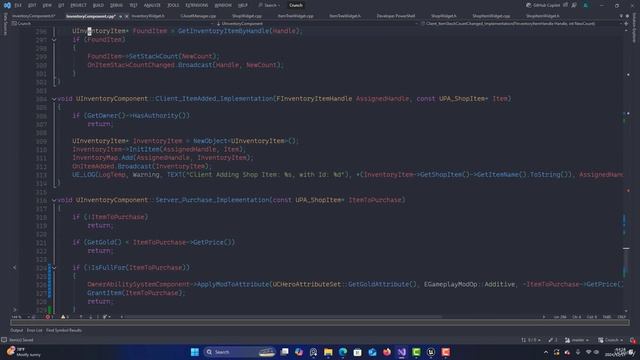
Task: Collapse the if (FoundItem) block
Action: coord(54,40)
